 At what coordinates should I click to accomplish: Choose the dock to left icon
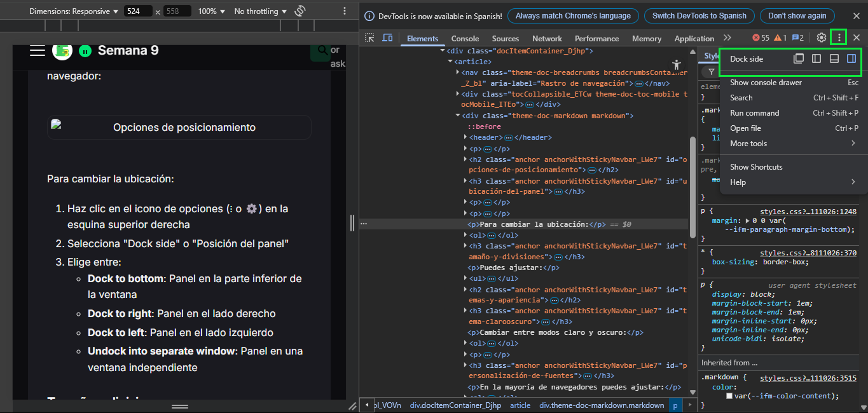tap(816, 59)
